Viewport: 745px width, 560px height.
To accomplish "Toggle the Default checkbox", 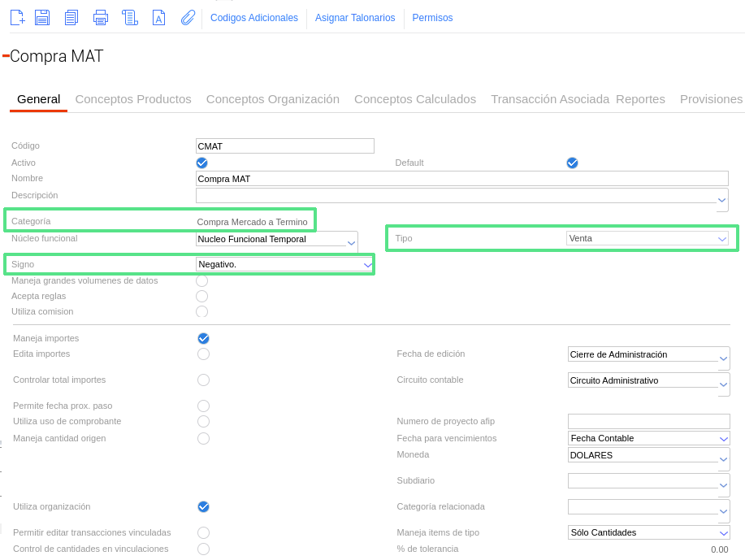I will coord(572,163).
